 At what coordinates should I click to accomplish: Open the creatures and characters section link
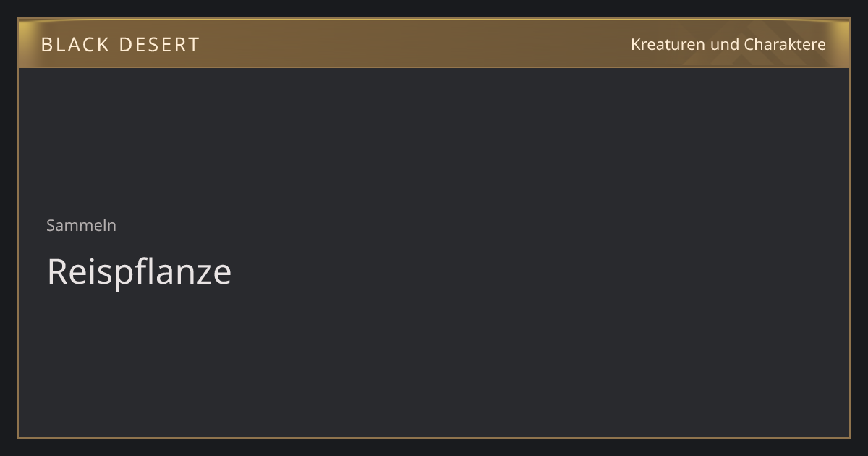coord(728,44)
